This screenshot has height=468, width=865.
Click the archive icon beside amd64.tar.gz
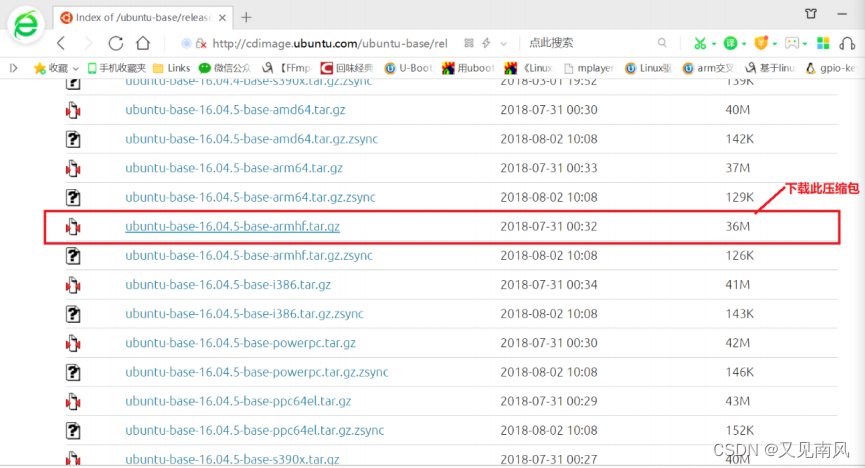click(73, 110)
